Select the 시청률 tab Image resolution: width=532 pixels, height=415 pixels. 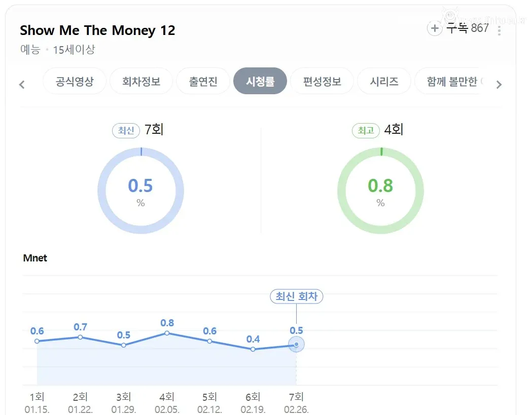(260, 81)
